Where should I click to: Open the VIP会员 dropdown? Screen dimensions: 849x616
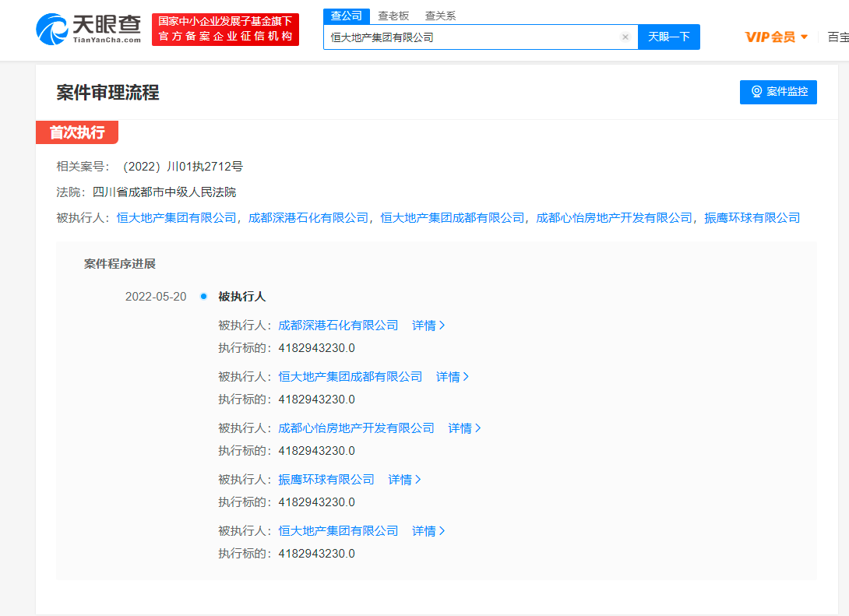pos(777,37)
